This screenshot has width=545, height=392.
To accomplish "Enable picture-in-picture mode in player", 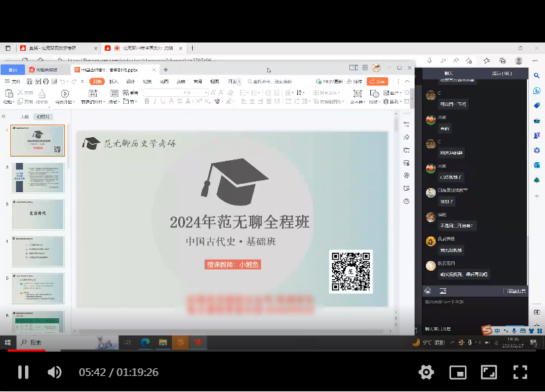I will tap(458, 373).
